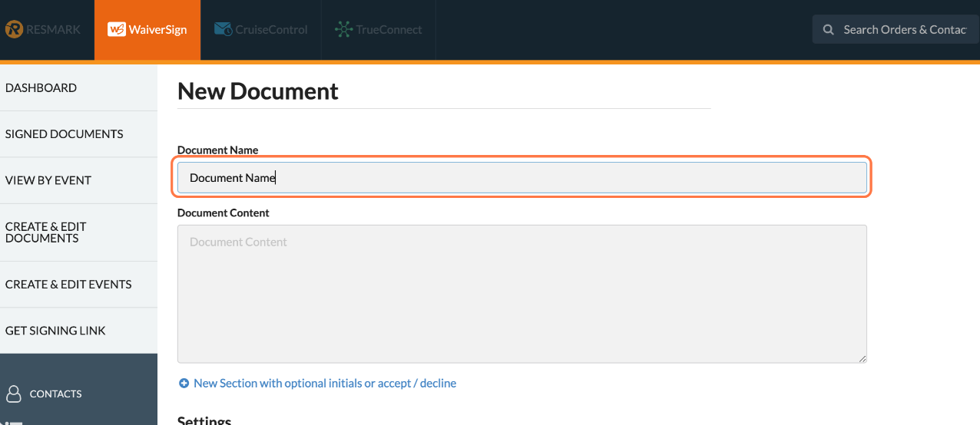Open Create & Edit Documents
Viewport: 980px width, 425px height.
pyautogui.click(x=46, y=232)
